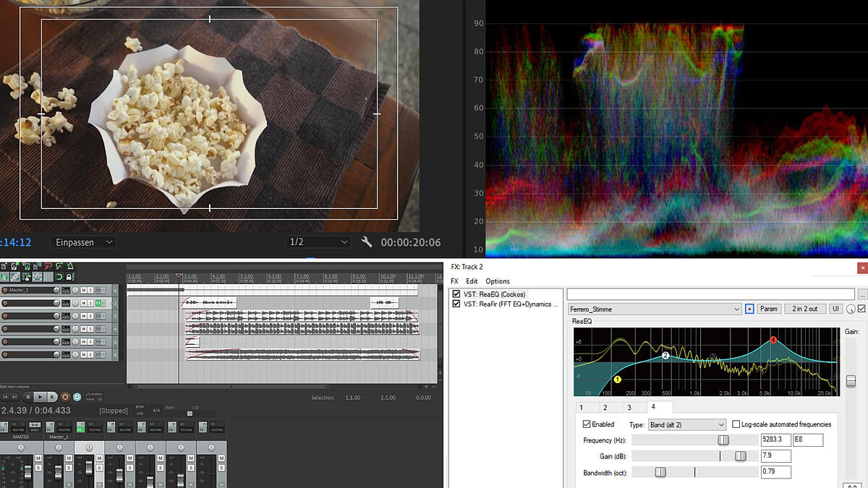Select white EQ band point 2 in ReaEQ graph
This screenshot has height=488, width=868.
665,356
